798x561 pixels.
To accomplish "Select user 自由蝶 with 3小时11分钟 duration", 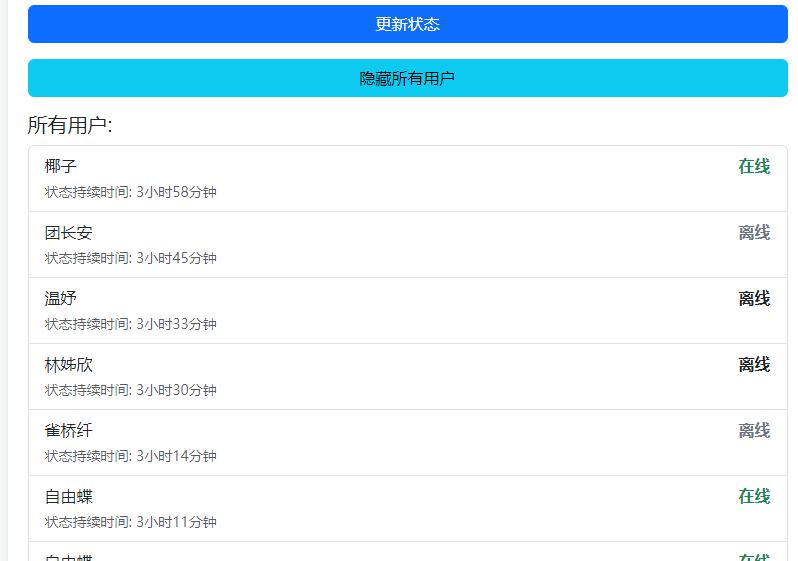I will (69, 496).
